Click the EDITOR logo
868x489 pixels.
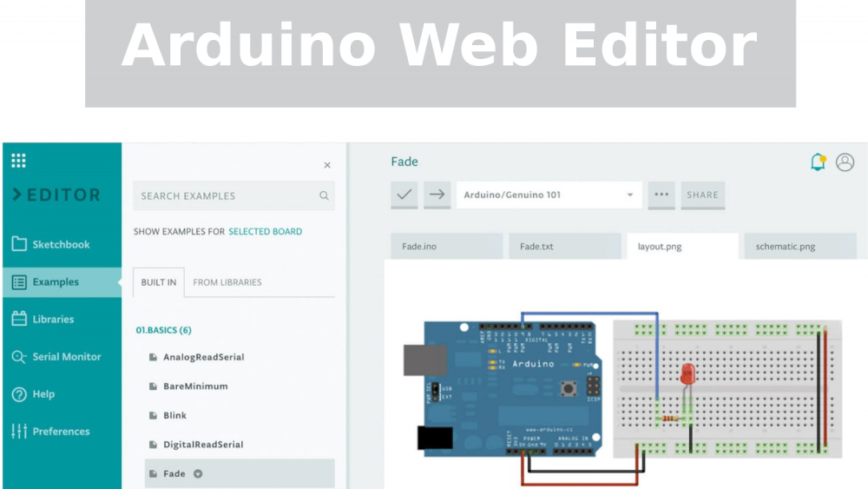point(56,195)
